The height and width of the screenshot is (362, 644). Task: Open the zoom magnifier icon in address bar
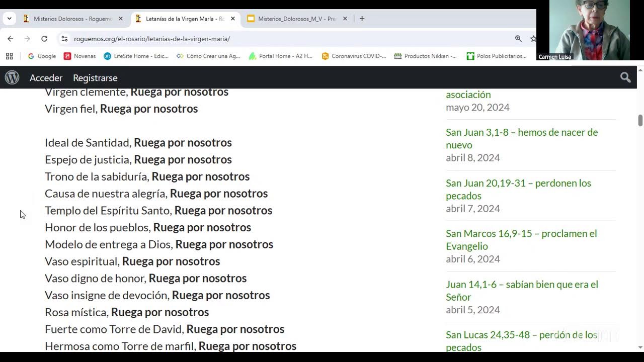click(x=518, y=39)
